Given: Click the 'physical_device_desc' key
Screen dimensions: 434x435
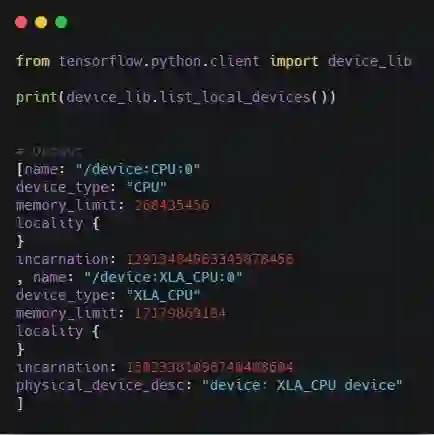Looking at the screenshot, I should (x=100, y=386).
